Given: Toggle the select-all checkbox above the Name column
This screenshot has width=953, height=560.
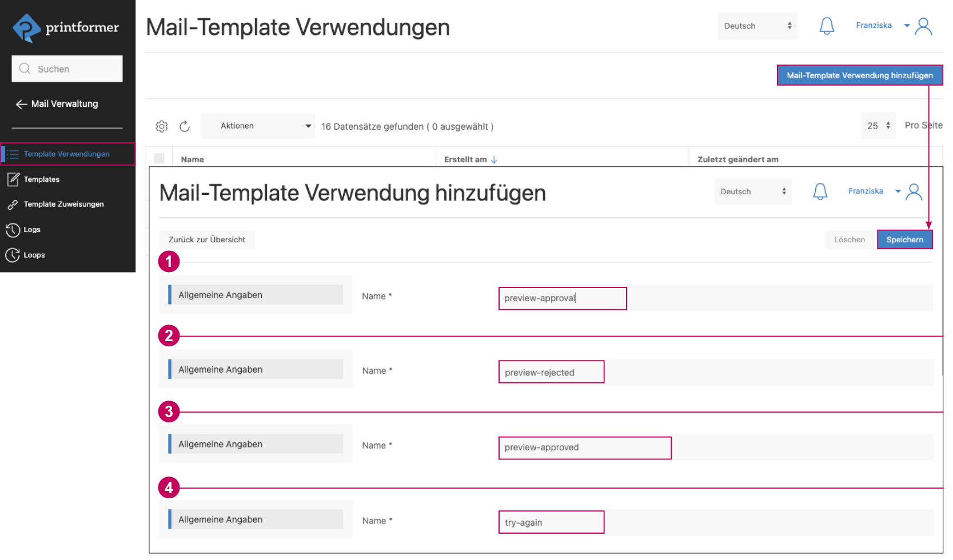Looking at the screenshot, I should pyautogui.click(x=160, y=158).
